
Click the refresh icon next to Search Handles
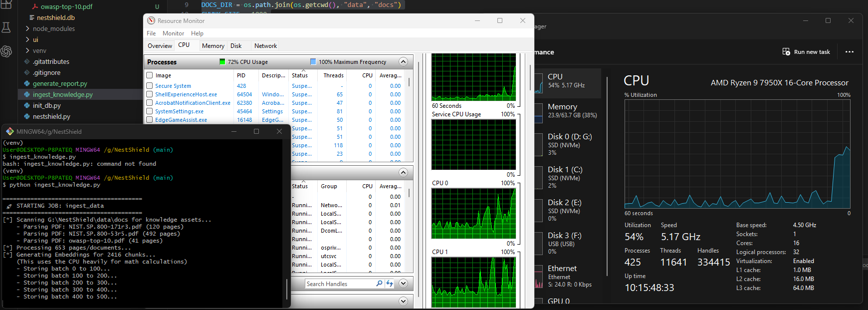390,284
